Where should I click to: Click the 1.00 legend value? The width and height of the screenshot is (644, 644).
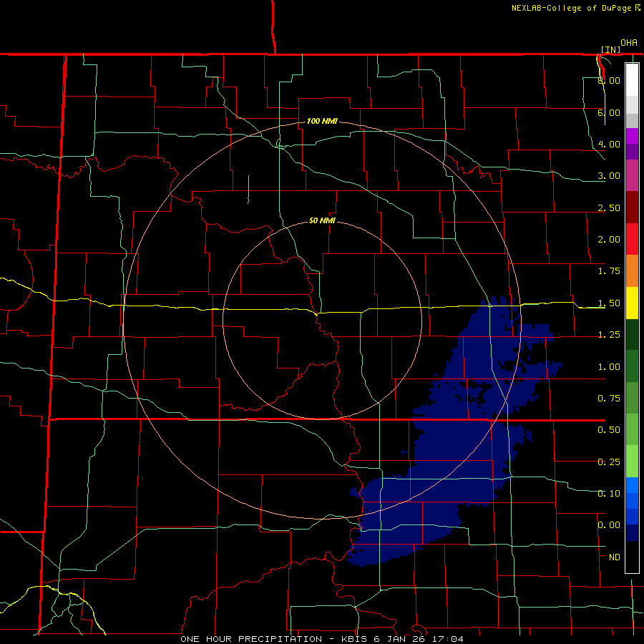click(609, 367)
